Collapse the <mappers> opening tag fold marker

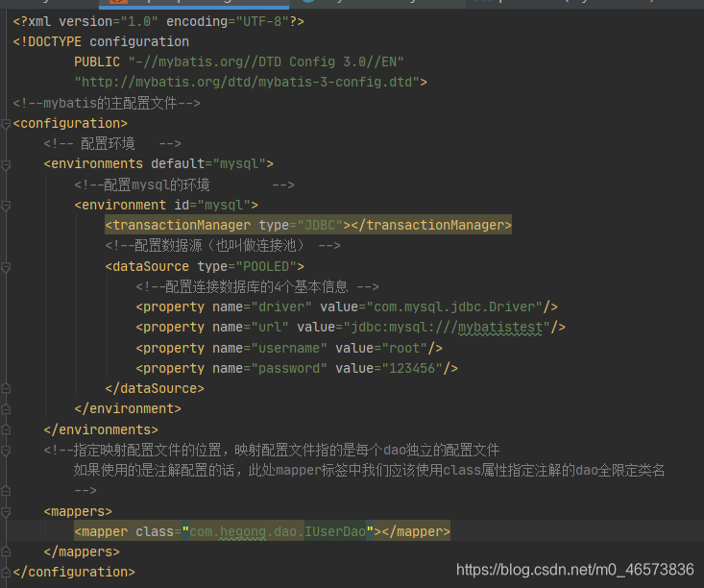point(6,512)
